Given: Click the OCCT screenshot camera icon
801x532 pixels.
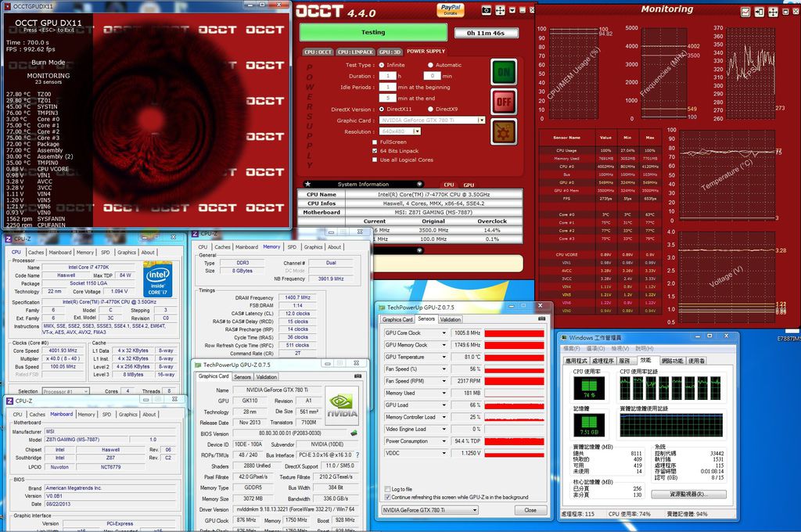Looking at the screenshot, I should [x=487, y=10].
